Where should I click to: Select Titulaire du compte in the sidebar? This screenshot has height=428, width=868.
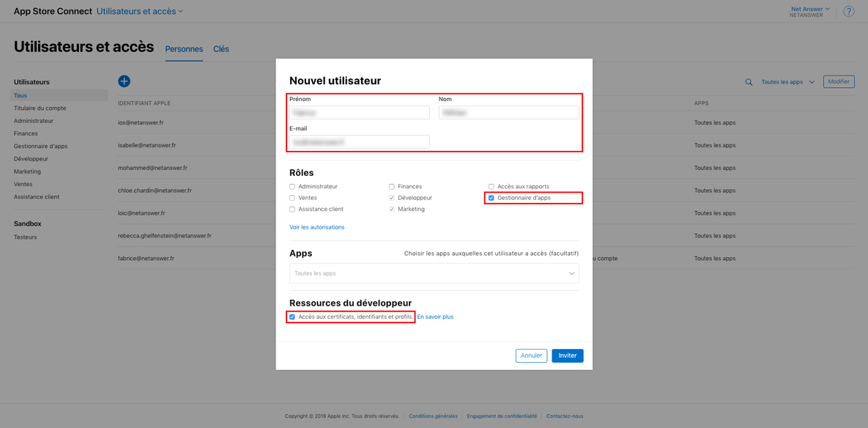click(x=40, y=108)
